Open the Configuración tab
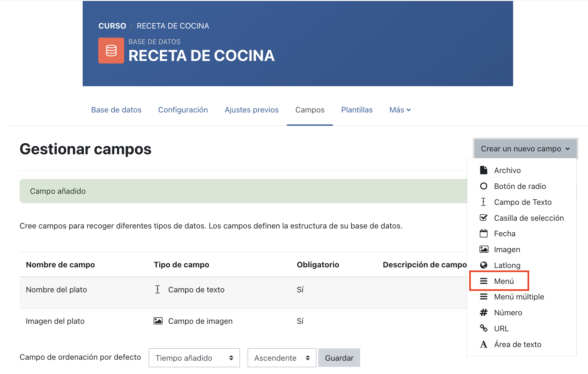 (x=183, y=110)
